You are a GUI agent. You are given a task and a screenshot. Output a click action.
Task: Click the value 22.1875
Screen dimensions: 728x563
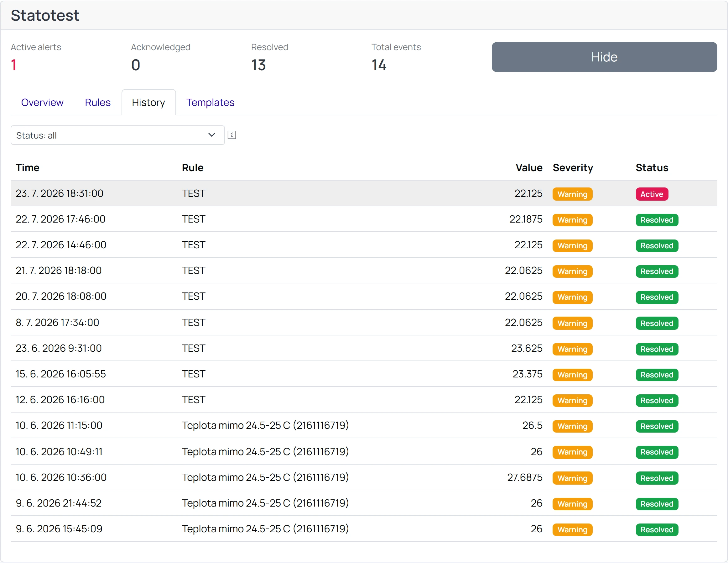[526, 219]
